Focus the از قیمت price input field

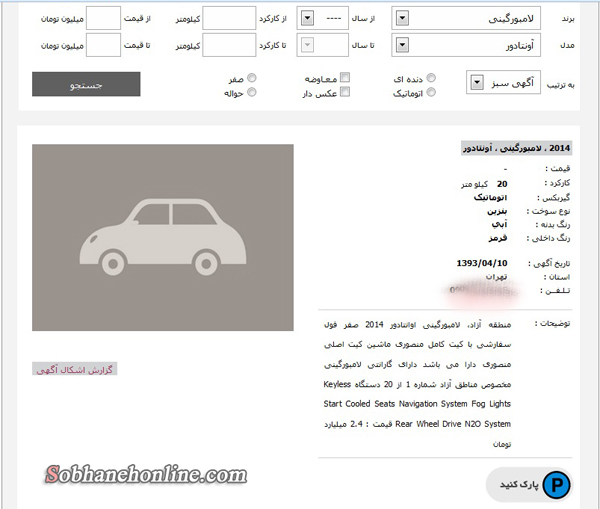[x=103, y=19]
